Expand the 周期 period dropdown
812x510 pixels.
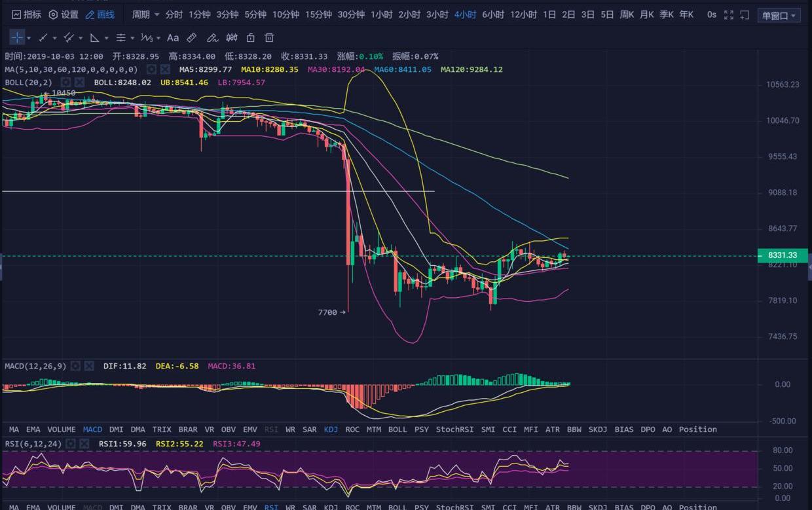coord(145,14)
